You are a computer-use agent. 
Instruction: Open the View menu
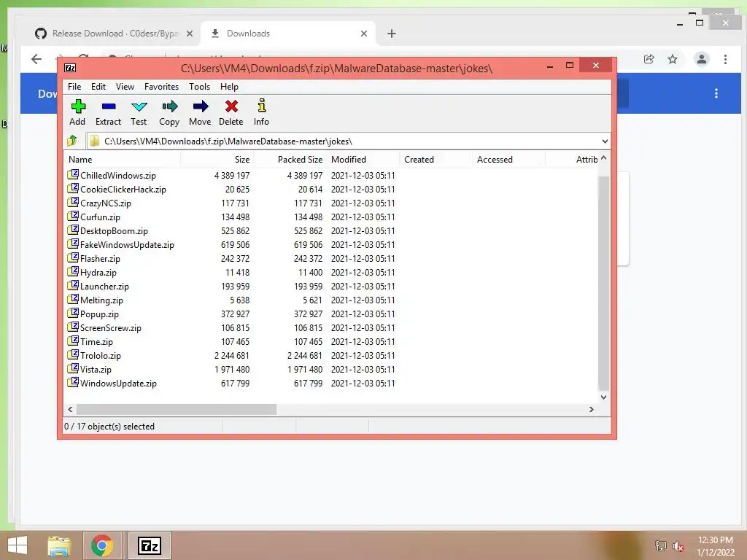pyautogui.click(x=125, y=87)
